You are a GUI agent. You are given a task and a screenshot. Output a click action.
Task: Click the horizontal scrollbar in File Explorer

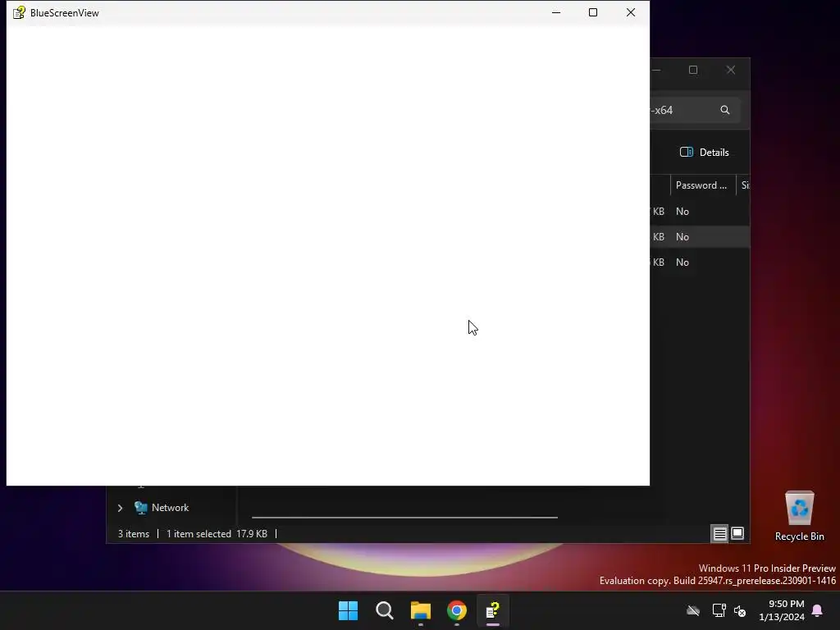[x=404, y=518]
